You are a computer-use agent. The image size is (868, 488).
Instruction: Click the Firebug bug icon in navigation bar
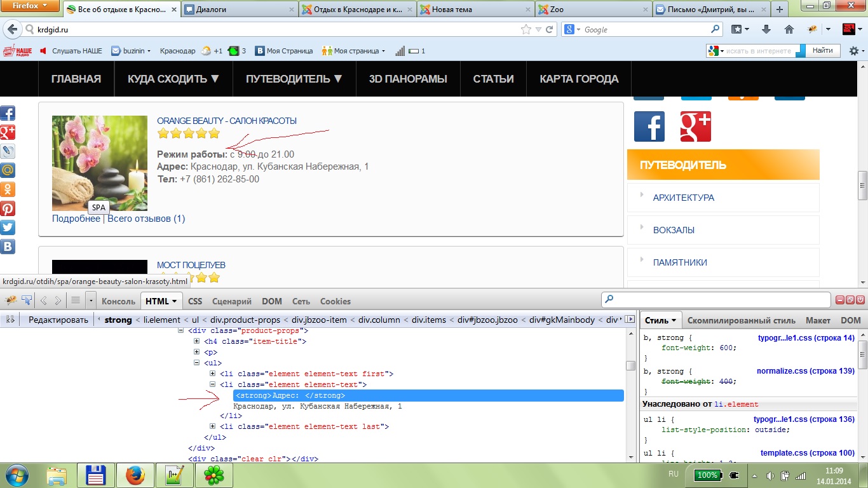[x=811, y=29]
